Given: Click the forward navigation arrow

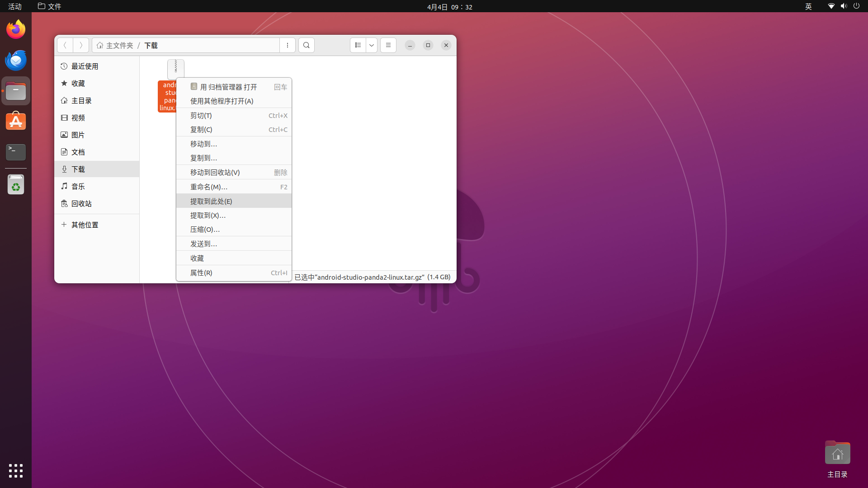Looking at the screenshot, I should tap(81, 45).
